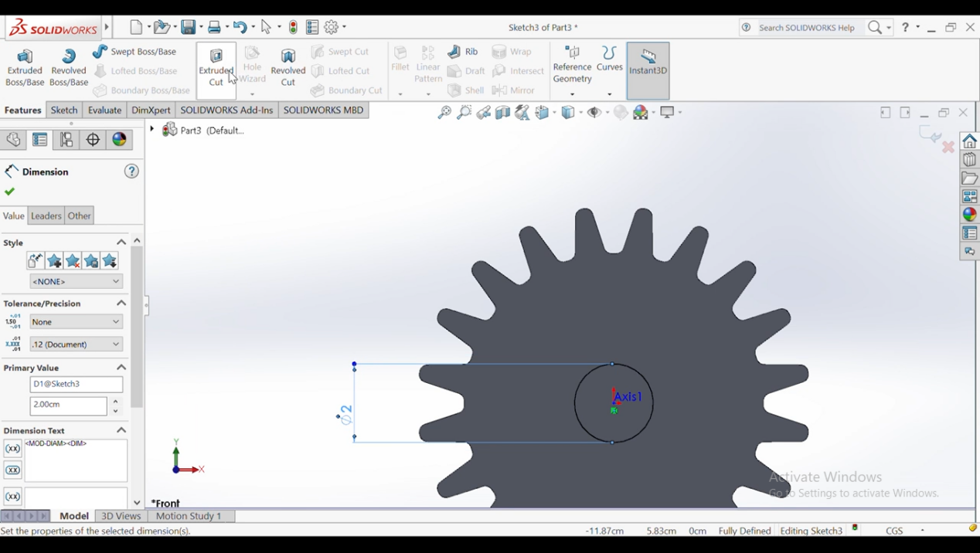Open Motion Study 1 tab
Screen dimensions: 980x553
189,516
